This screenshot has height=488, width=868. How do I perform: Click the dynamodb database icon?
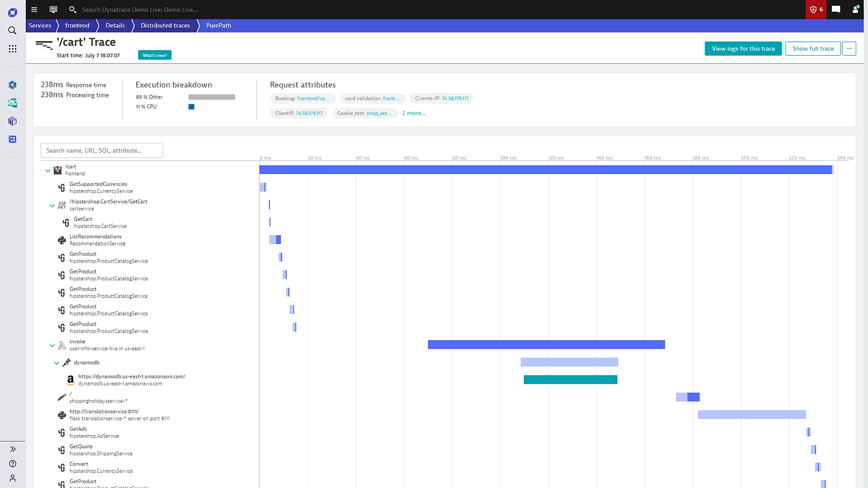click(66, 362)
